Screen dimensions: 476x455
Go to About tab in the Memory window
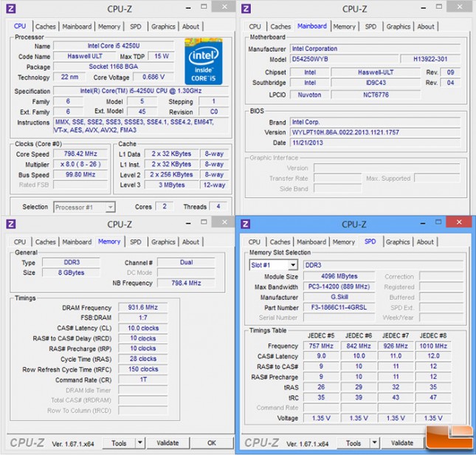190,242
